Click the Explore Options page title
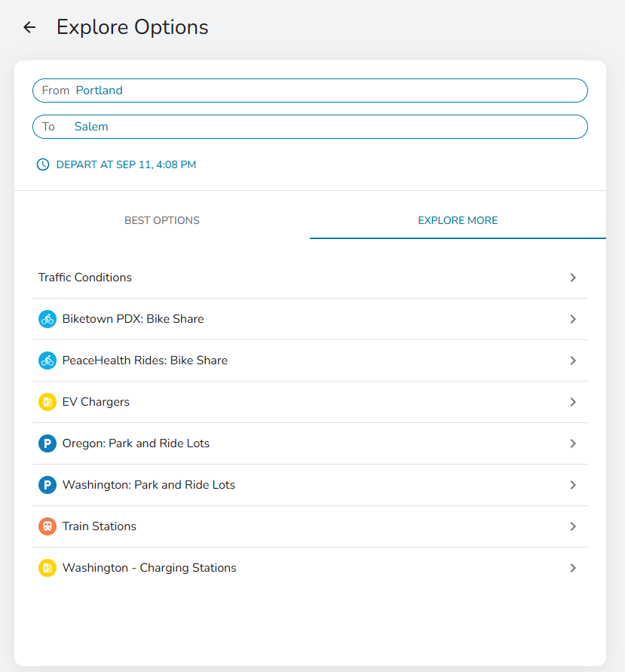The height and width of the screenshot is (672, 625). 133,27
